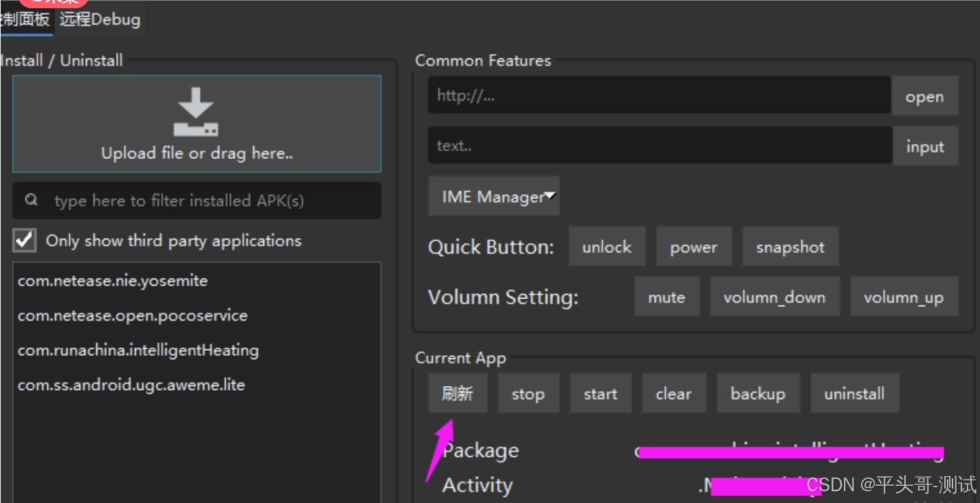Uninstall the current app

854,394
